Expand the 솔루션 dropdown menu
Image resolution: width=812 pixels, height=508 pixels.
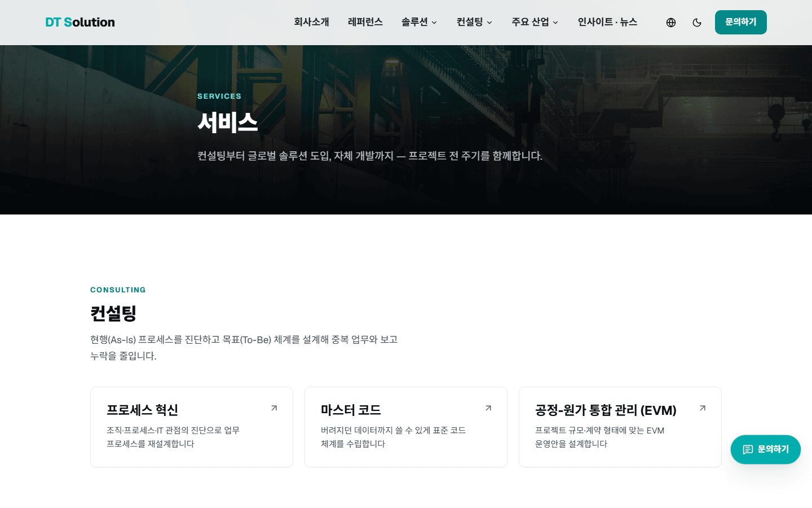click(420, 22)
